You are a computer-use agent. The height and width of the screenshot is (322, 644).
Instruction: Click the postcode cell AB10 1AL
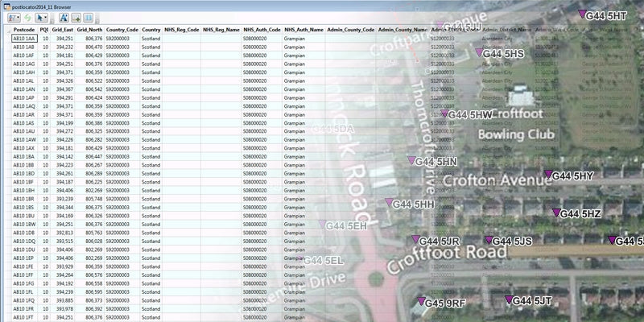click(24, 81)
